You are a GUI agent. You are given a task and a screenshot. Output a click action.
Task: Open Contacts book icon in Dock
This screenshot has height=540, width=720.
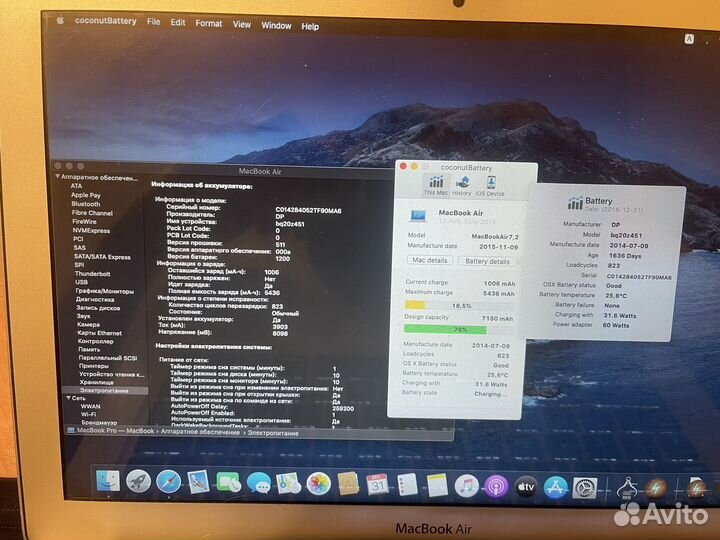coord(348,484)
